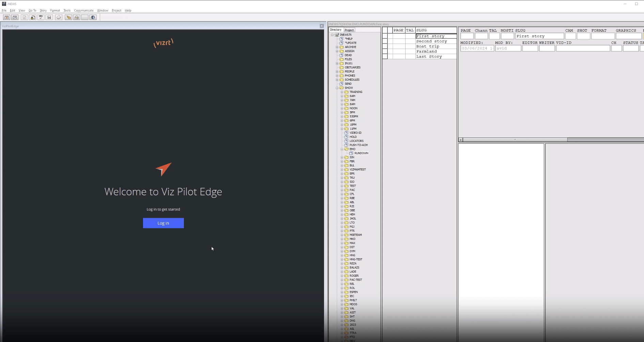
Task: Open the mail envelope toolbar icon
Action: coord(77,17)
